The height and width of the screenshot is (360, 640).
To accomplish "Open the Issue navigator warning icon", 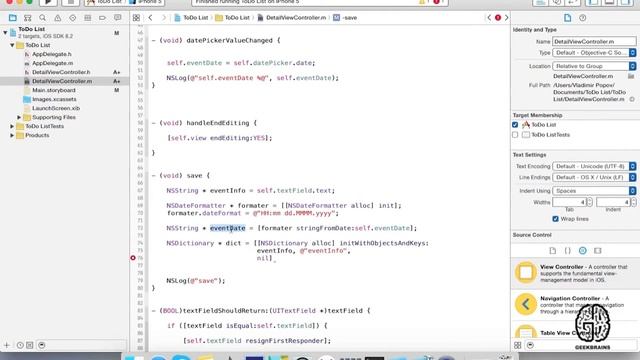I will pyautogui.click(x=58, y=18).
